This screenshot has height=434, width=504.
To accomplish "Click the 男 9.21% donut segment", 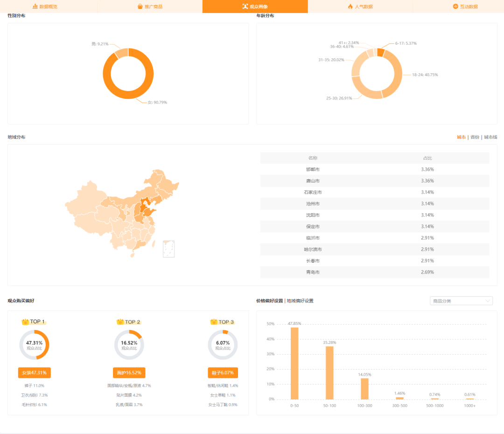I will pos(122,53).
